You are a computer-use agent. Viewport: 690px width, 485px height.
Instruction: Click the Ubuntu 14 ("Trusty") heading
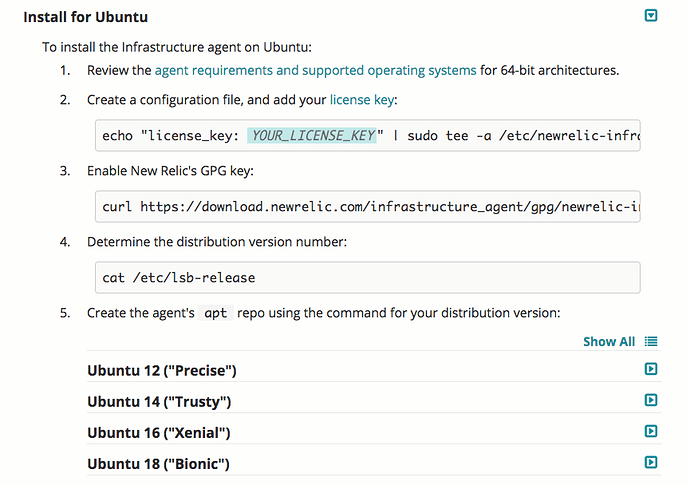click(159, 402)
